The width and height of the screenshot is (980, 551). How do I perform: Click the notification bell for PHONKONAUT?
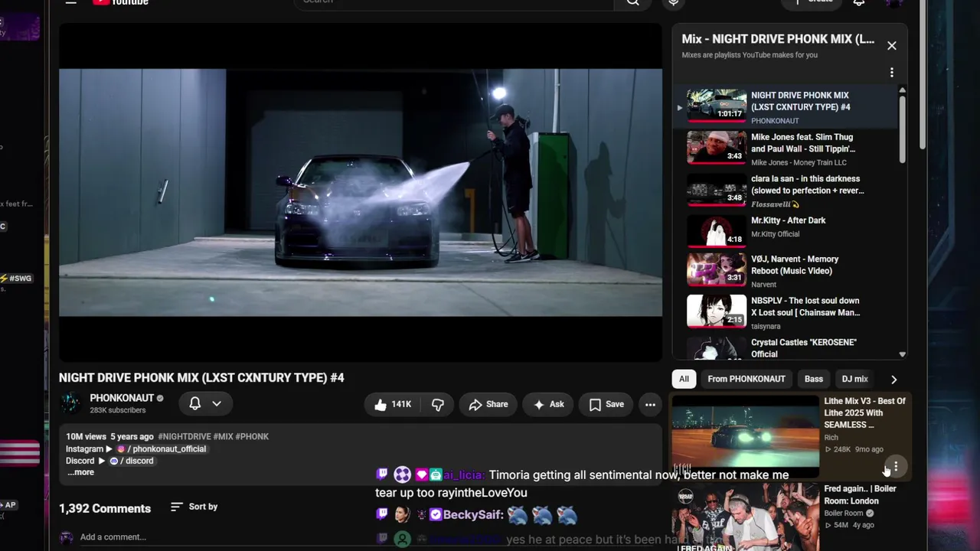pyautogui.click(x=195, y=403)
